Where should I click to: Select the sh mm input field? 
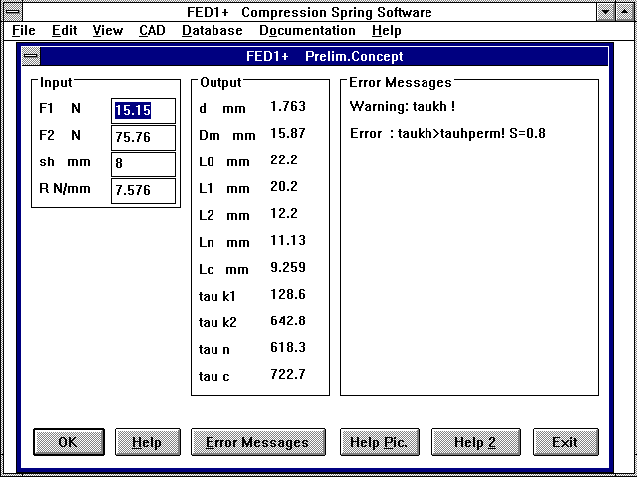pyautogui.click(x=143, y=163)
